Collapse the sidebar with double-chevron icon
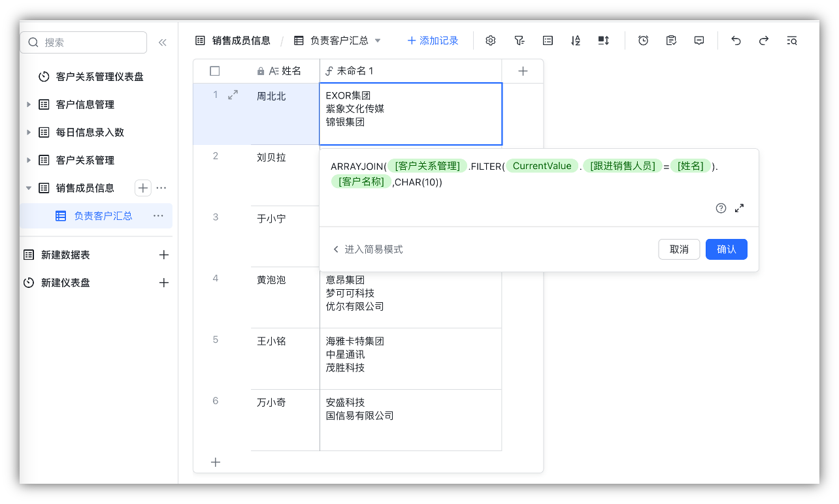The width and height of the screenshot is (839, 504). pos(163,42)
